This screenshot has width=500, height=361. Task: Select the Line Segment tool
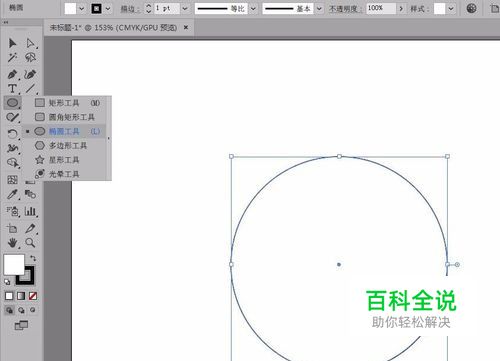tap(30, 88)
